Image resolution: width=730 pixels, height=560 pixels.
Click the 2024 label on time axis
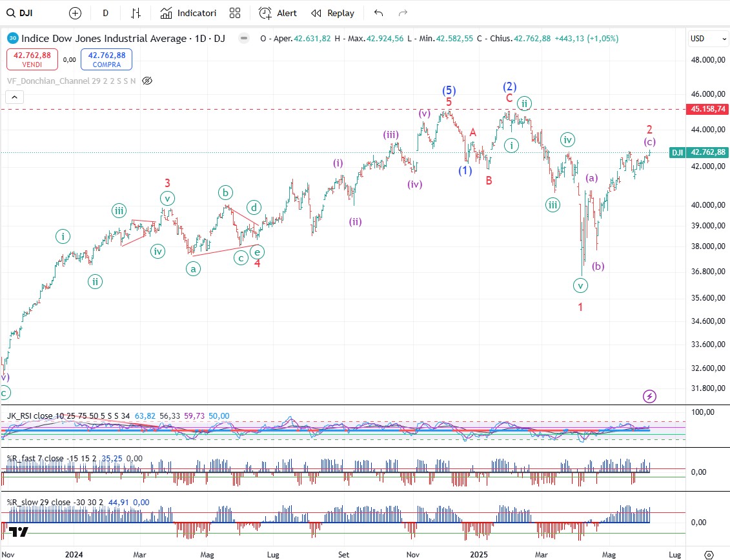74,554
